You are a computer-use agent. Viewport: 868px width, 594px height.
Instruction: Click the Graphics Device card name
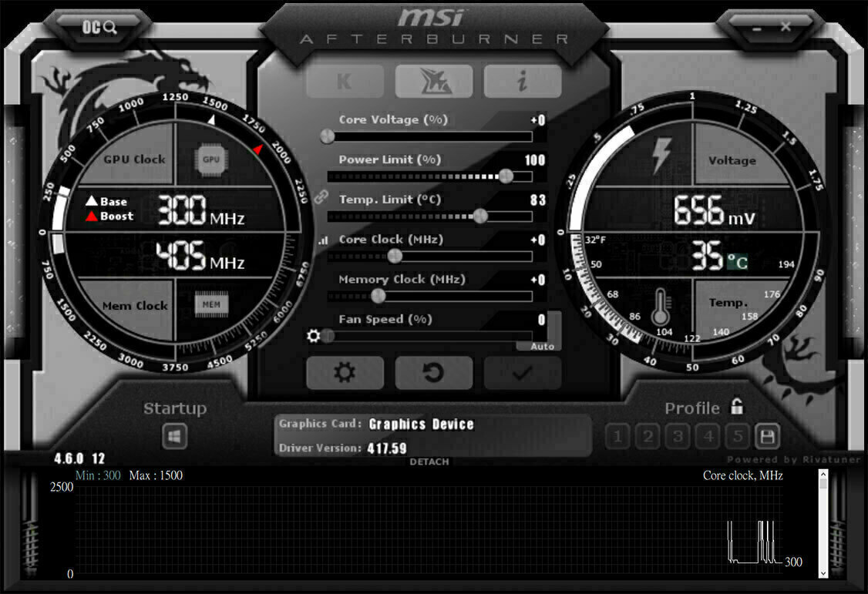[421, 425]
